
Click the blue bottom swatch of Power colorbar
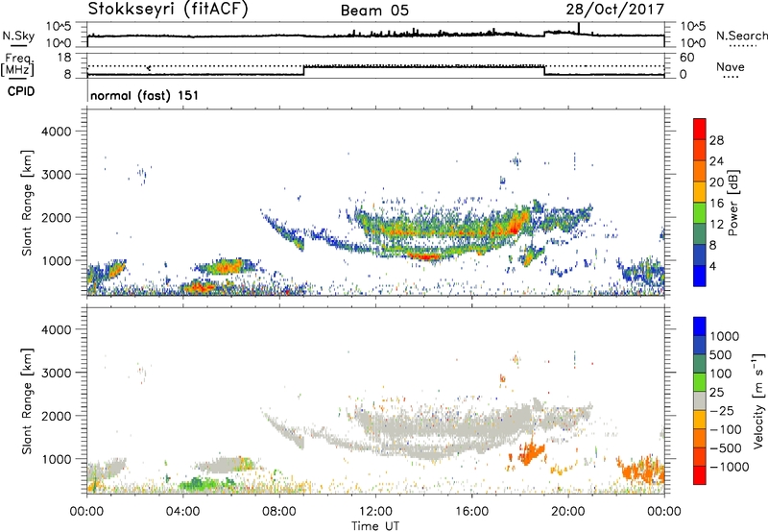(700, 276)
